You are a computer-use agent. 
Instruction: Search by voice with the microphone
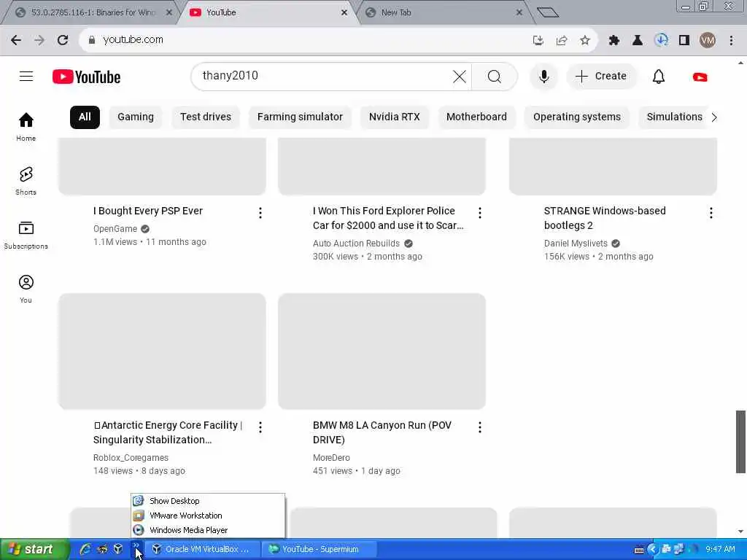[x=543, y=76]
